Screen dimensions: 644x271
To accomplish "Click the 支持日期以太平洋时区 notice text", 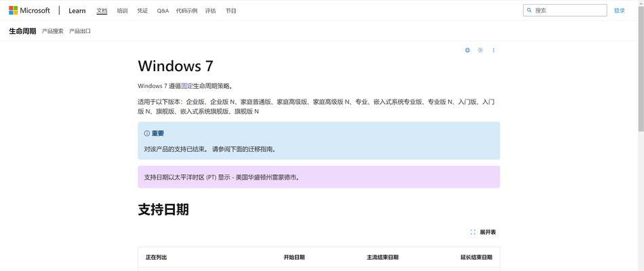I will click(x=222, y=178).
